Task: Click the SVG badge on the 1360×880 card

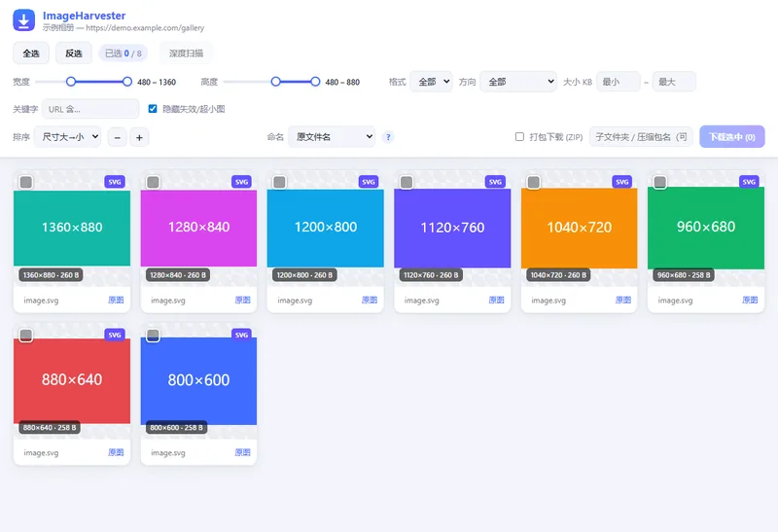Action: [115, 182]
